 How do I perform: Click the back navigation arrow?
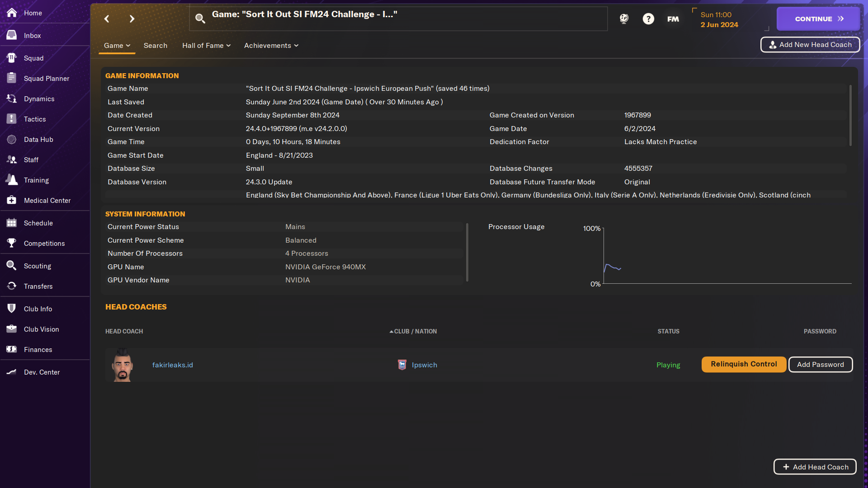[106, 19]
